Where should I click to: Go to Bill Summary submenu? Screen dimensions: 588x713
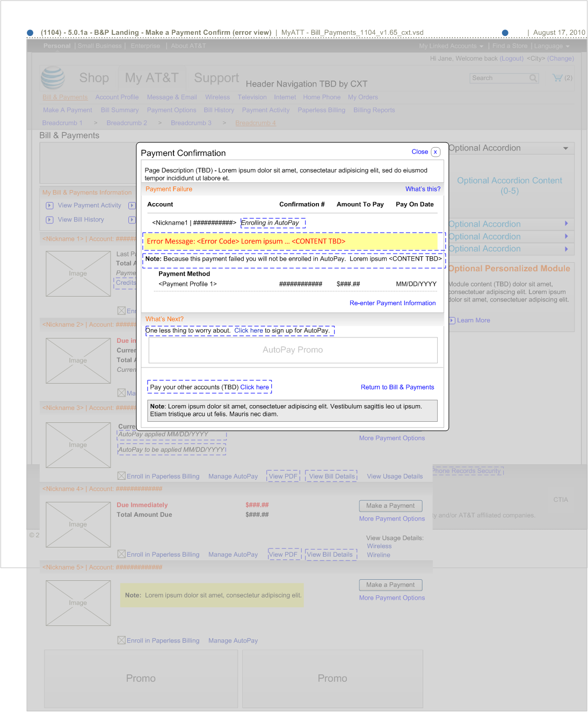pos(120,110)
